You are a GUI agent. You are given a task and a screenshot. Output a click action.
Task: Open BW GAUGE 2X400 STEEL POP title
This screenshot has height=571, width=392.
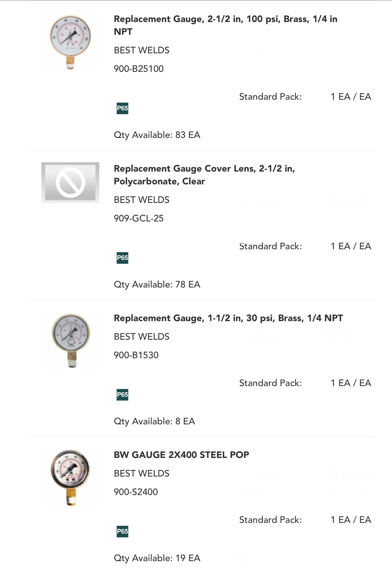[182, 455]
